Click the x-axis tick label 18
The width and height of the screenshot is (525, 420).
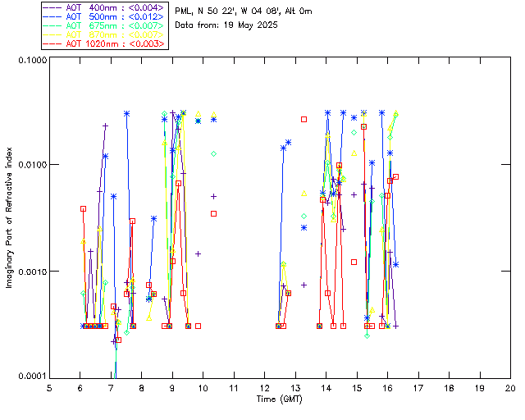449,388
